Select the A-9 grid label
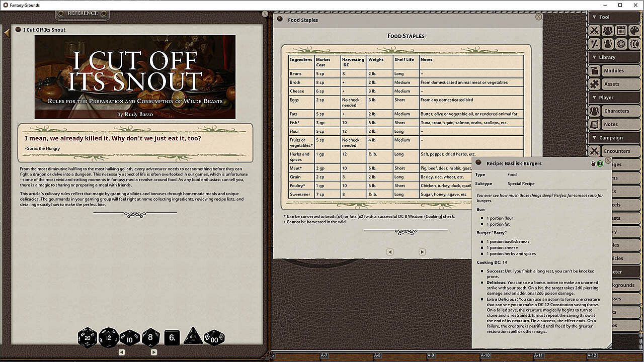Screen dimensions: 644x362 [431, 356]
